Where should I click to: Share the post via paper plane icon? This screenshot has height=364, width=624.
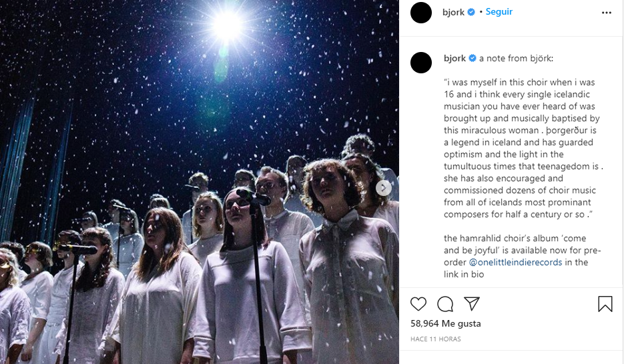[x=471, y=304]
